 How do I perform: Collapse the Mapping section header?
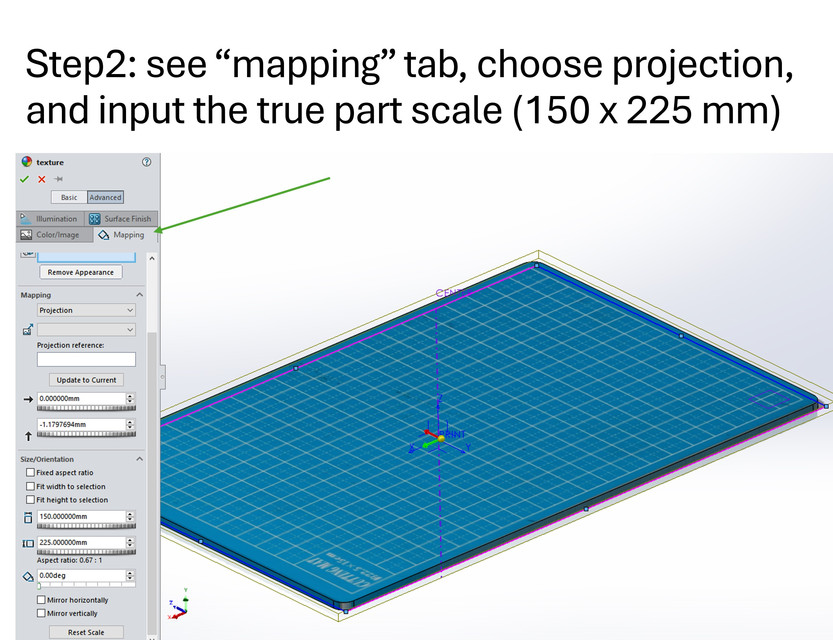pyautogui.click(x=137, y=294)
